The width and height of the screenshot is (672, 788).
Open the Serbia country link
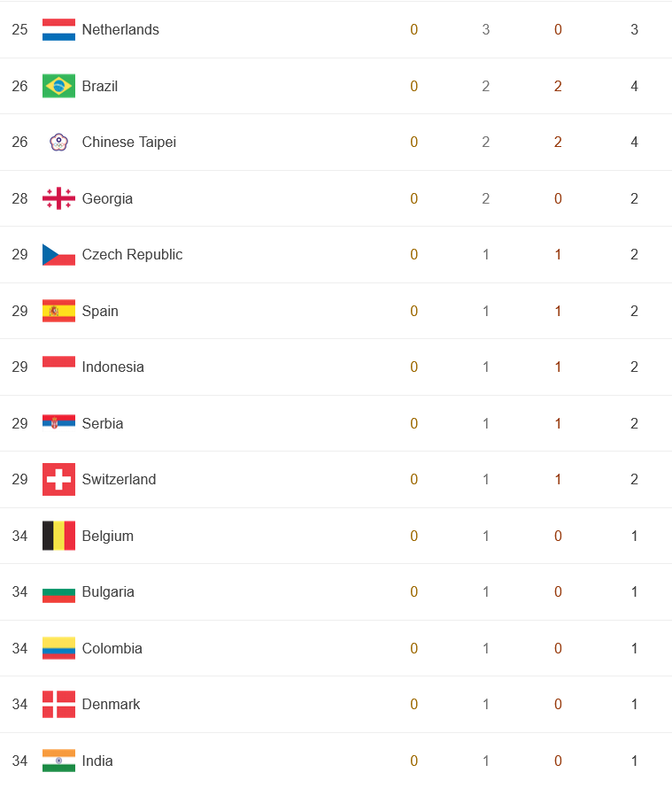click(x=103, y=423)
